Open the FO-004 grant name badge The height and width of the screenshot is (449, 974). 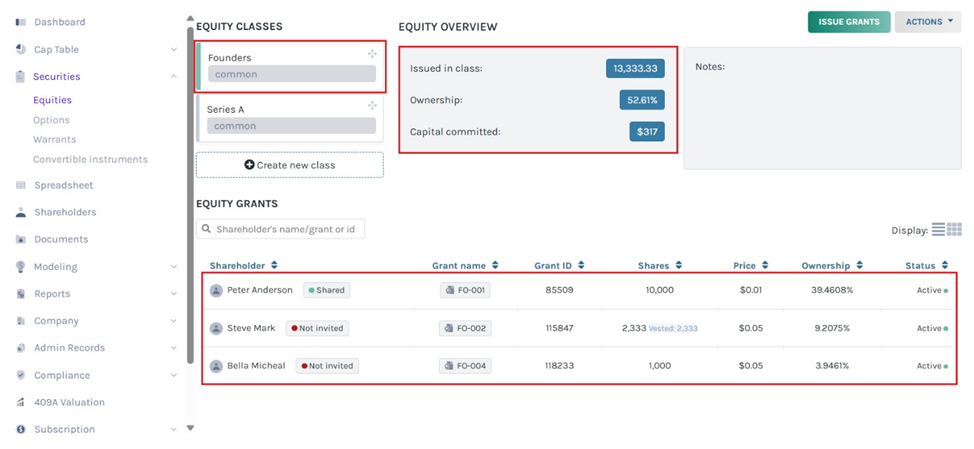click(465, 366)
